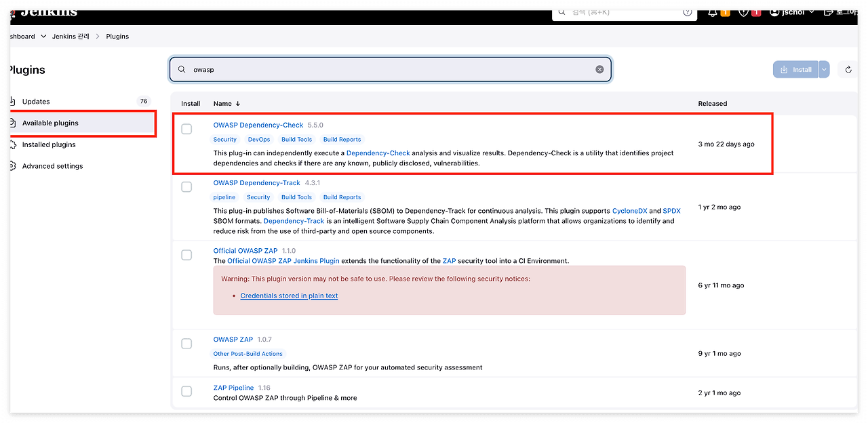Open the notifications bell icon
This screenshot has height=423, width=868.
pos(713,12)
